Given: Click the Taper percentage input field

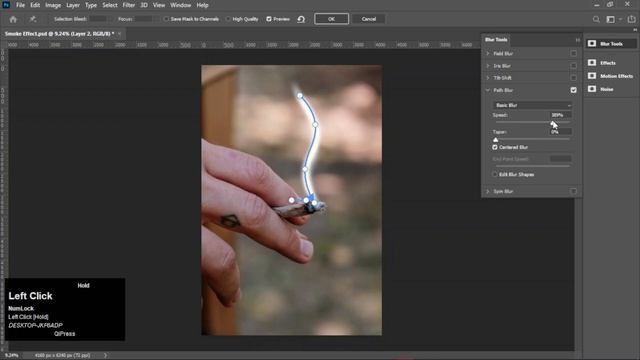Looking at the screenshot, I should click(561, 132).
